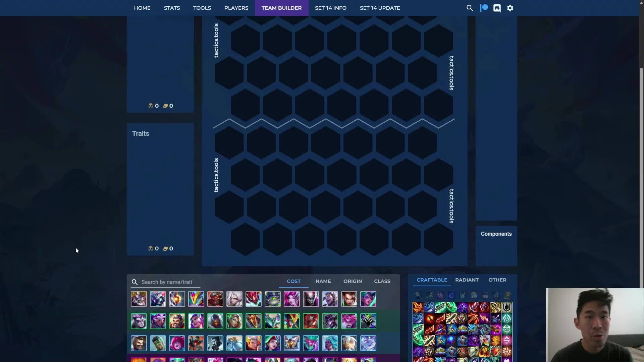Open the site search icon
Image resolution: width=644 pixels, height=362 pixels.
point(470,8)
